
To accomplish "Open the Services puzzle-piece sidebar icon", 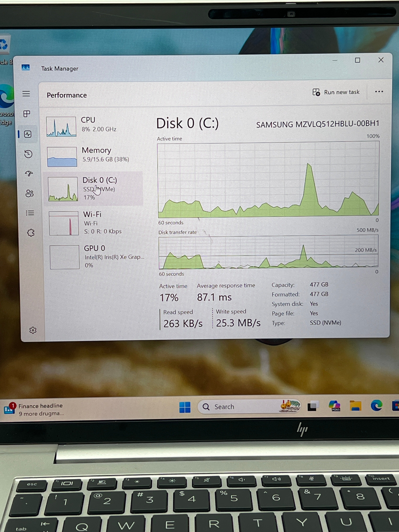I will 31,233.
